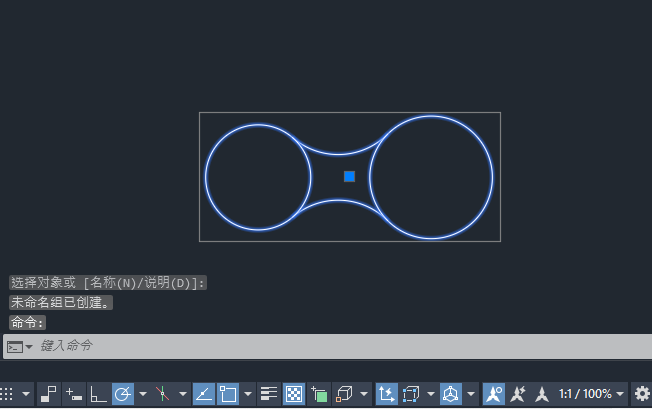
Task: Click isometric drafting icon
Action: pos(163,394)
